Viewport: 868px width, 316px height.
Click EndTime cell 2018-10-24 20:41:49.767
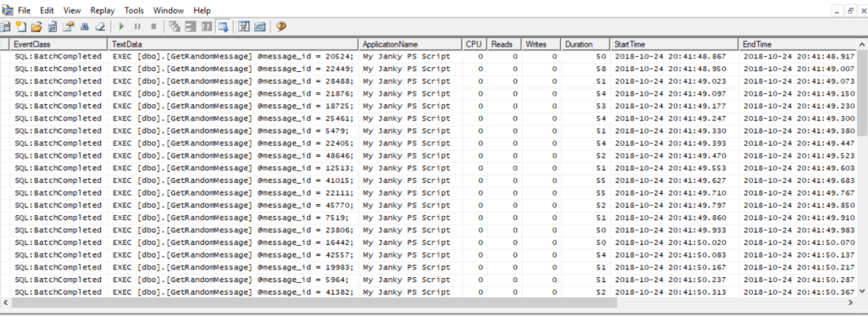798,192
